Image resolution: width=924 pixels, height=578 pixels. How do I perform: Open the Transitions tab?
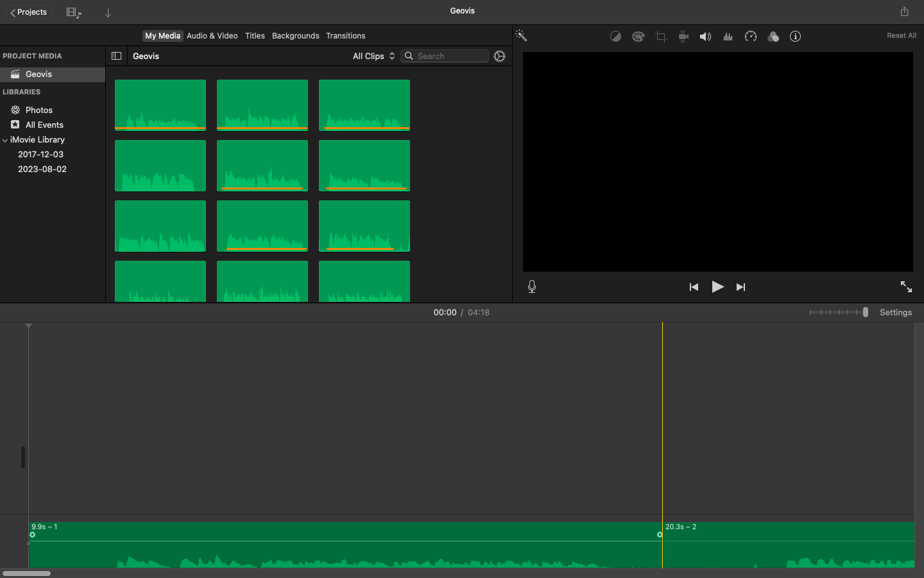pyautogui.click(x=346, y=36)
